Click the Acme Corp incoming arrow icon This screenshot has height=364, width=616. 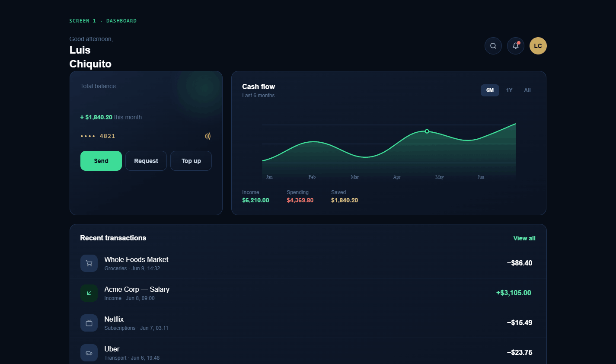(x=89, y=293)
